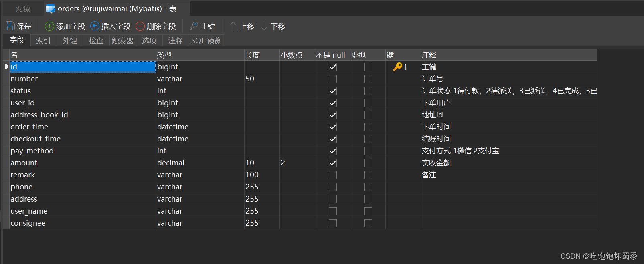Enable Not Null for phone field
The image size is (644, 264).
click(x=333, y=187)
